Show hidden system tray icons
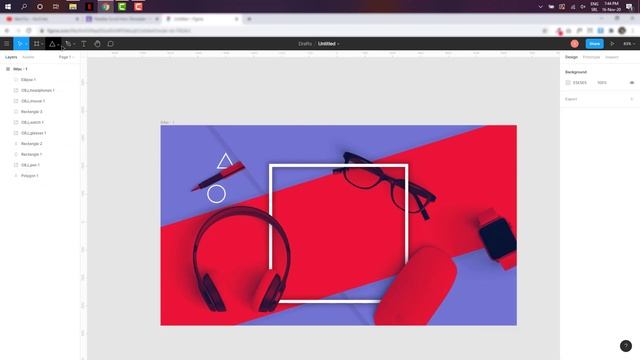Viewport: 640px width, 360px height. coord(540,7)
